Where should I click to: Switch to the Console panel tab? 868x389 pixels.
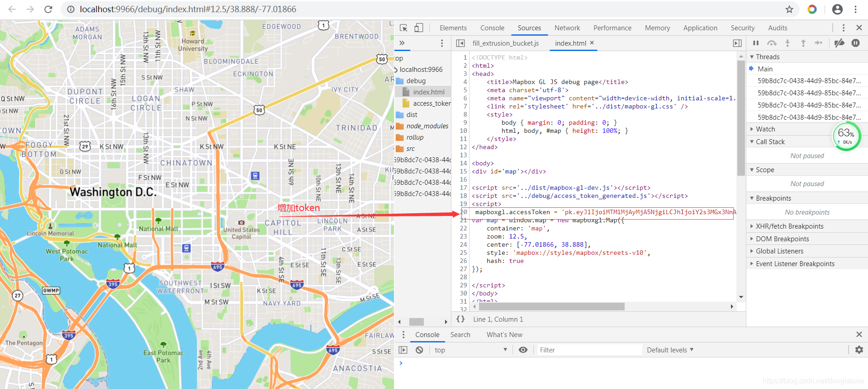492,28
